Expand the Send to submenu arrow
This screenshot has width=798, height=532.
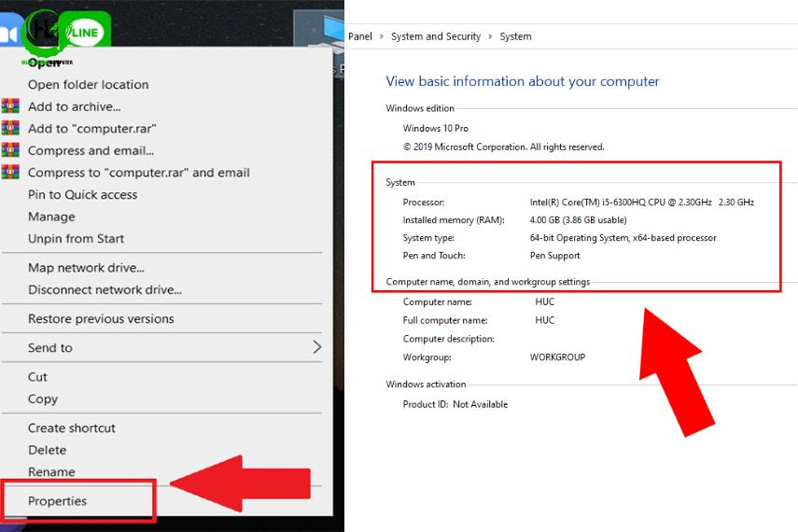coord(317,347)
